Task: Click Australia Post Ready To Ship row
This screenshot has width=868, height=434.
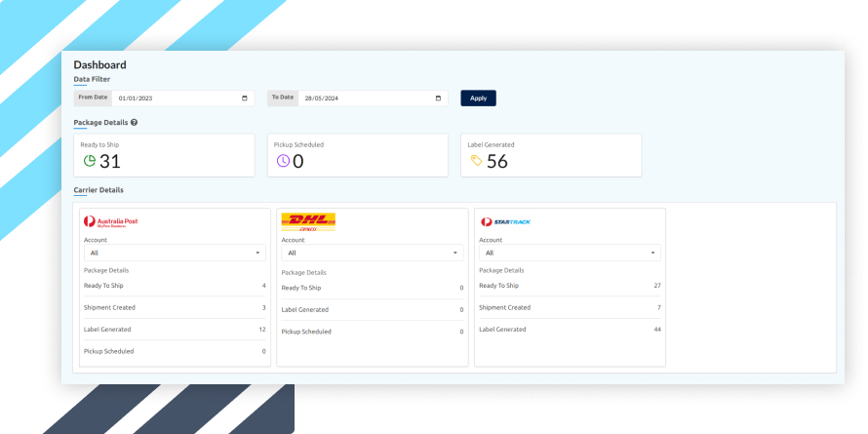Action: [x=175, y=286]
